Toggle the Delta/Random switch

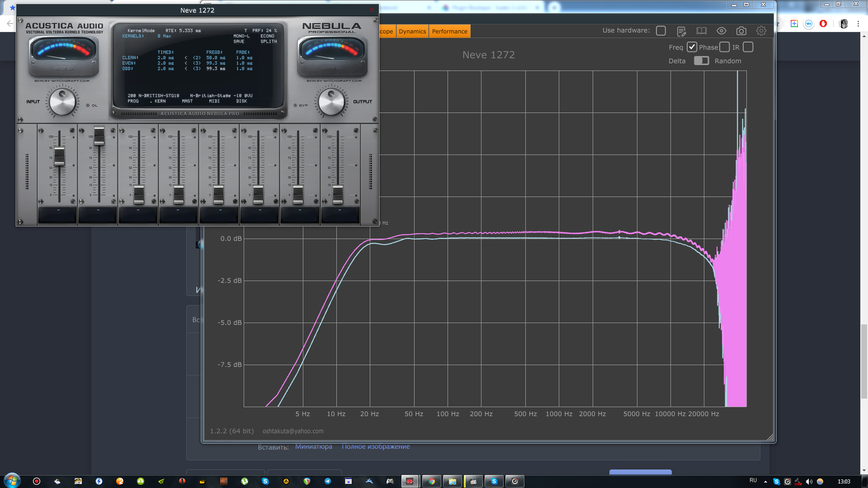702,61
